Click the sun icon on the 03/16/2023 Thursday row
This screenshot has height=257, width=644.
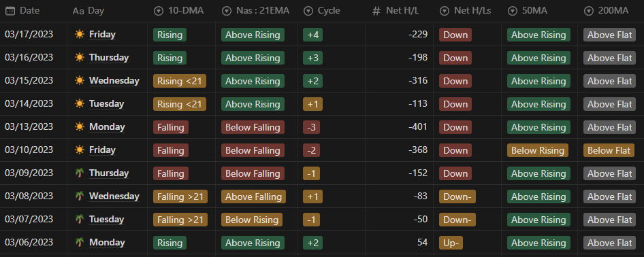click(x=80, y=57)
